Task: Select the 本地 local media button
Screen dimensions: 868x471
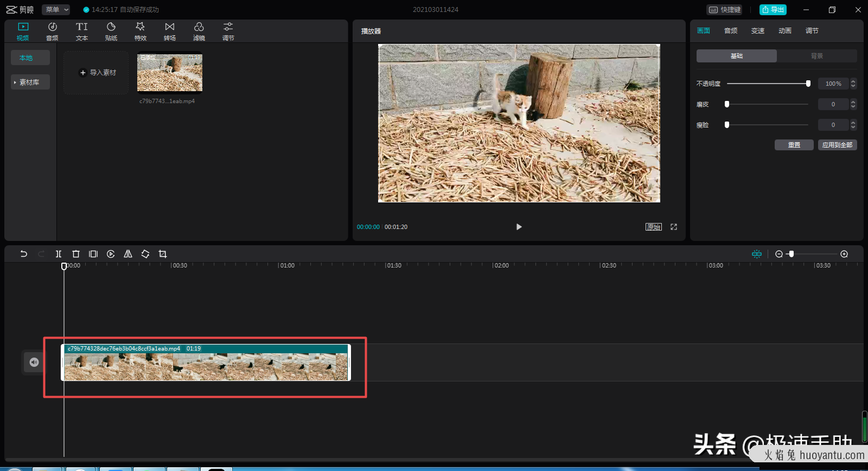Action: (30, 58)
